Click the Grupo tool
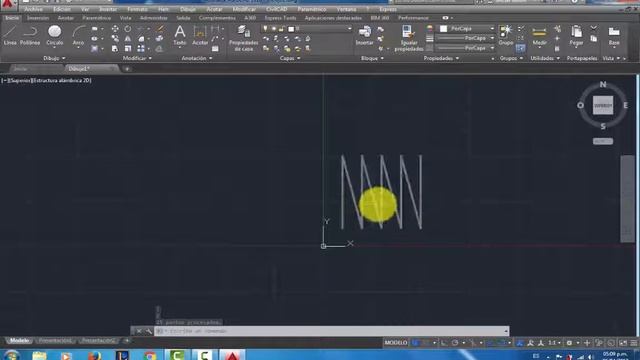 [506, 35]
